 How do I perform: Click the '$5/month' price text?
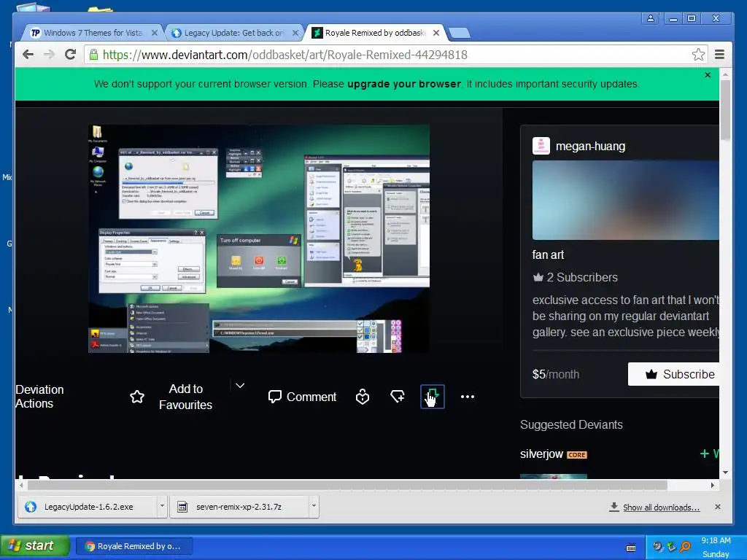[x=555, y=374]
